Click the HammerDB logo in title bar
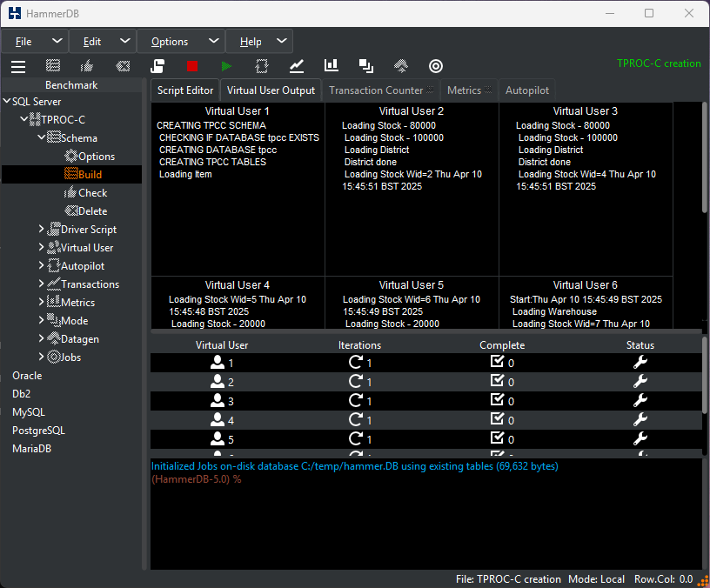This screenshot has width=710, height=588. 15,13
